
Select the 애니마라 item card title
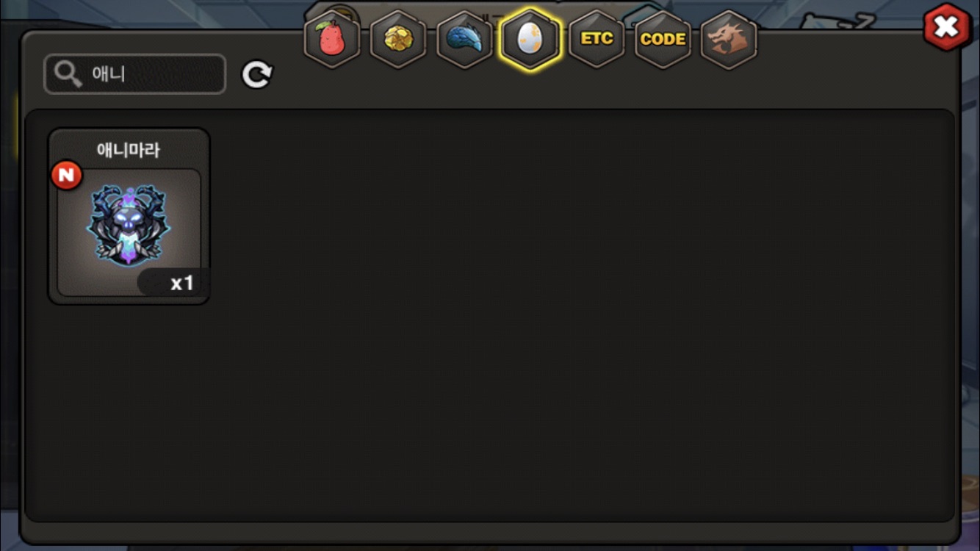pos(129,150)
